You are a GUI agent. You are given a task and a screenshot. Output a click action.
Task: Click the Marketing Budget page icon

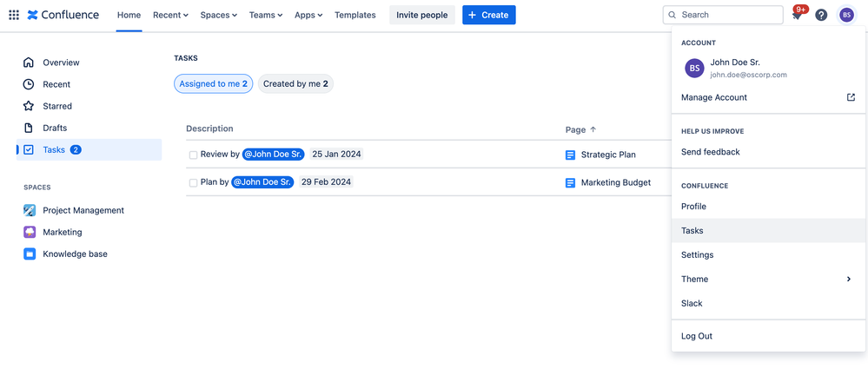pos(570,182)
